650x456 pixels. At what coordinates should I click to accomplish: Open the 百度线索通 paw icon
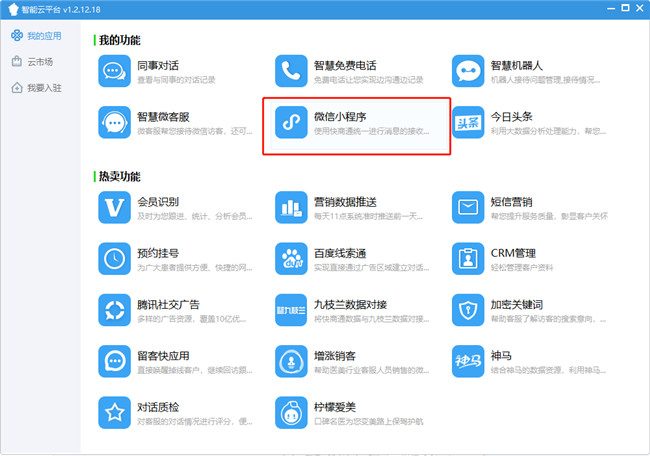pos(292,258)
